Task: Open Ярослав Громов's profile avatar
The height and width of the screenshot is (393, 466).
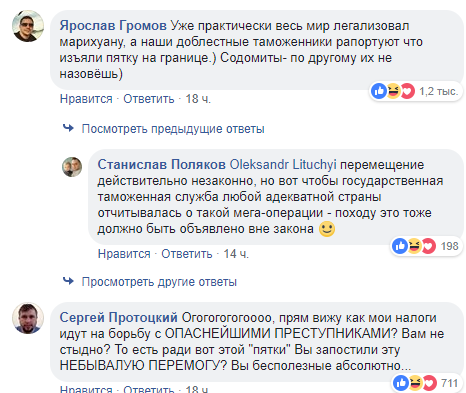Action: (x=28, y=26)
